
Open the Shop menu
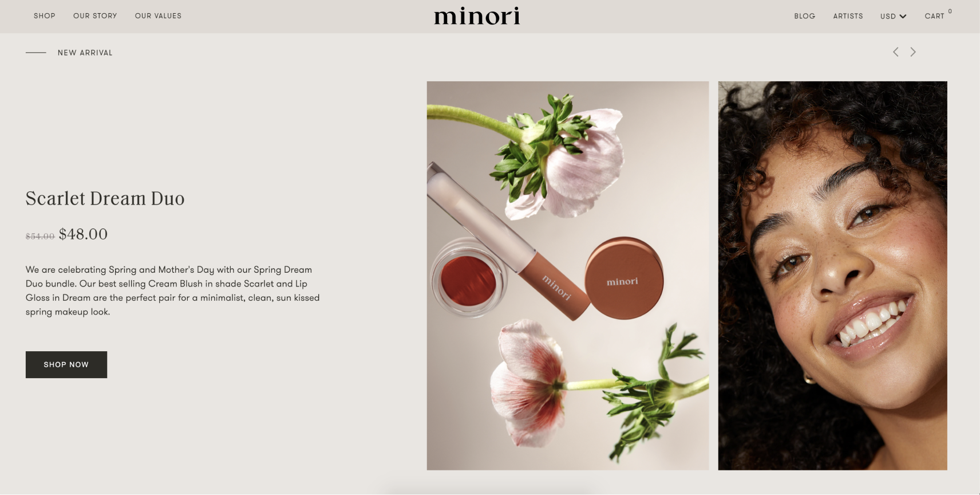45,16
